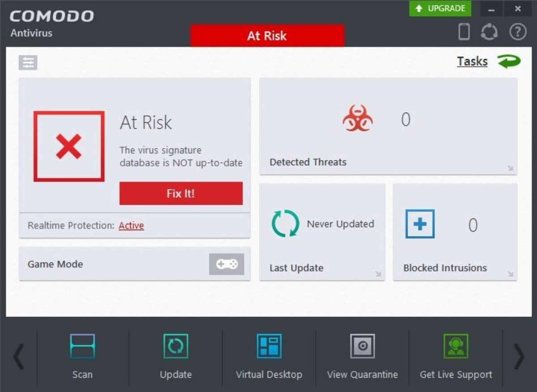Screen dimensions: 537x392
Task: Click the sync icon next to help
Action: 491,32
